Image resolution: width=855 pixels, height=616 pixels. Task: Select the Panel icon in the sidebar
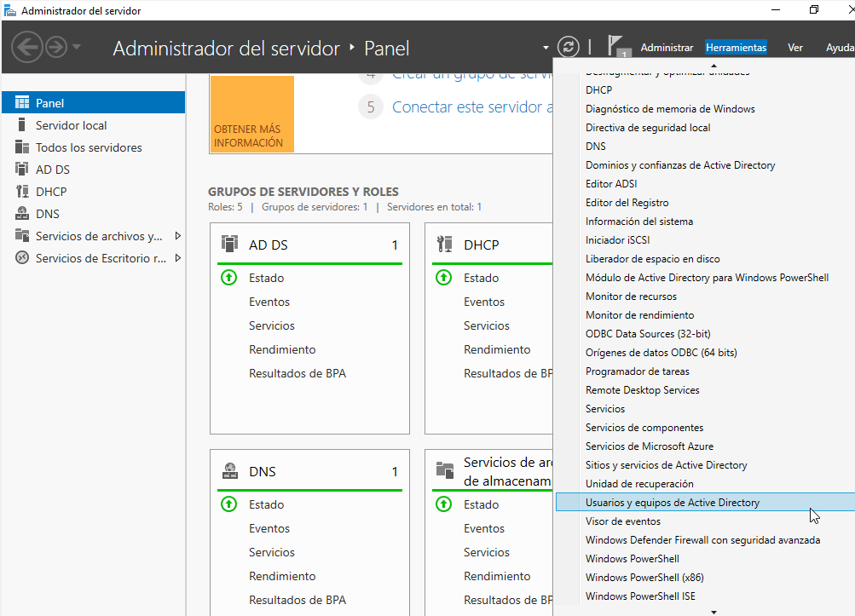tap(22, 103)
